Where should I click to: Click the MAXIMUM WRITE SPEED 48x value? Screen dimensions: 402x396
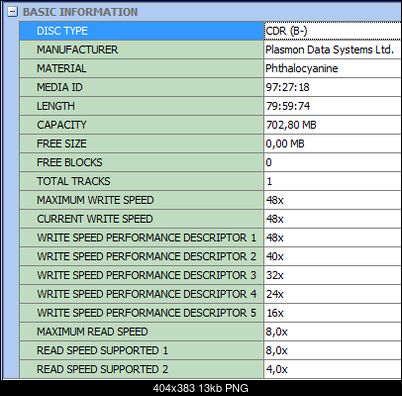pyautogui.click(x=275, y=200)
